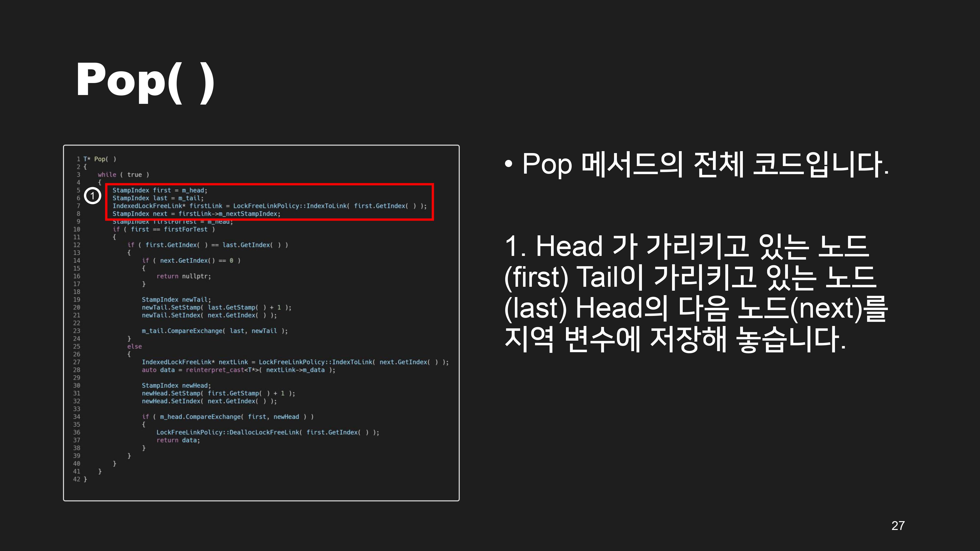Click the 'StampIndex newTail;' line

coord(176,300)
